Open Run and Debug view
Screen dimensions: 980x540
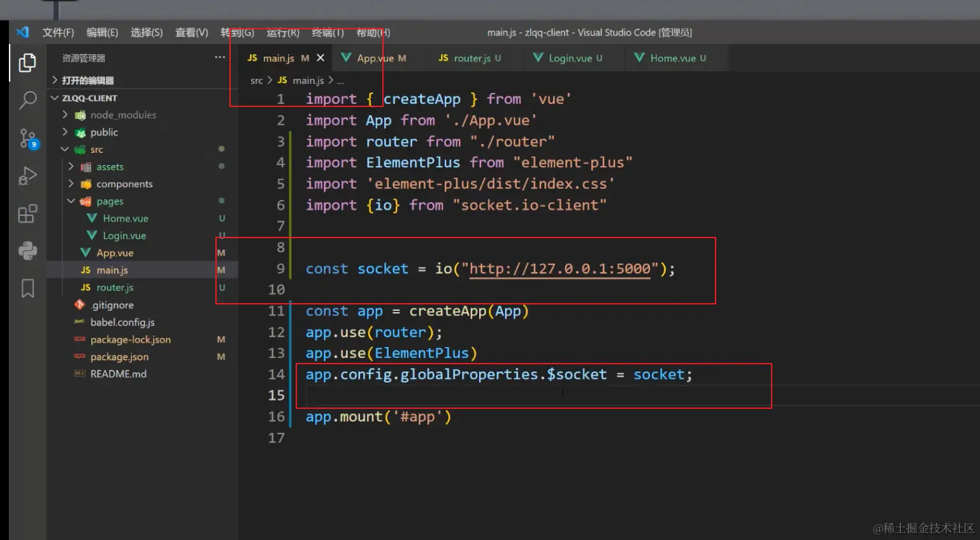tap(27, 176)
